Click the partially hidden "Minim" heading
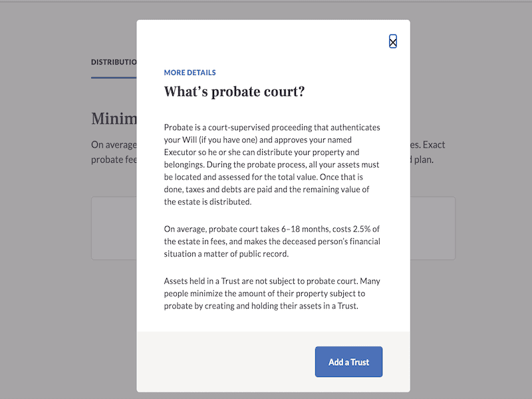 click(114, 119)
